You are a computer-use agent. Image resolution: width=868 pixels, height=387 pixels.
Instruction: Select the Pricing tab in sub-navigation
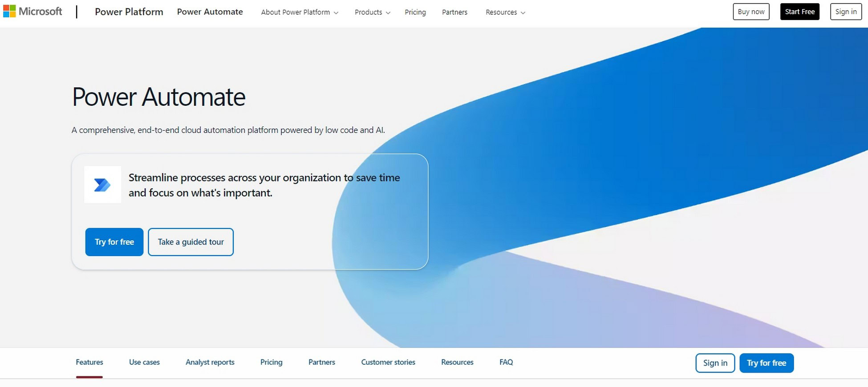(272, 362)
